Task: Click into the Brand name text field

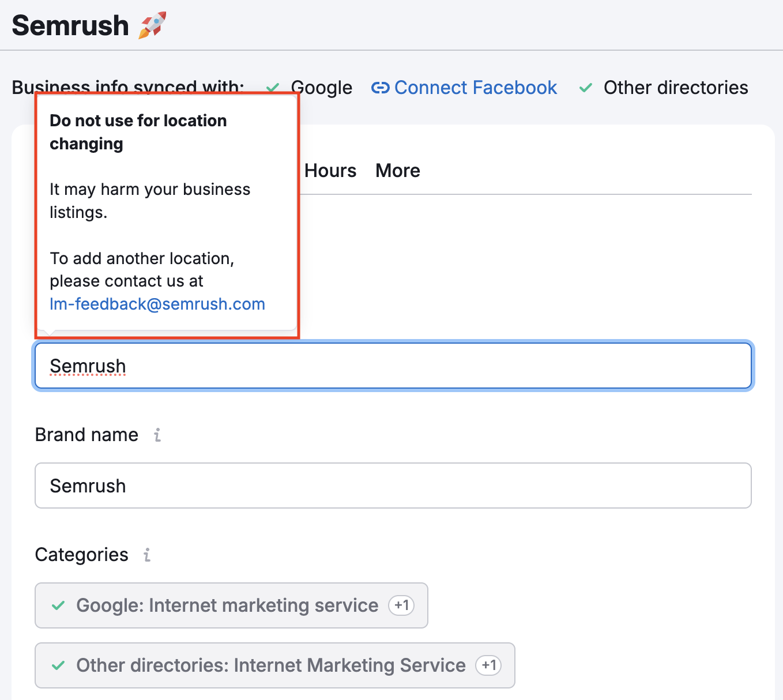Action: pos(392,486)
